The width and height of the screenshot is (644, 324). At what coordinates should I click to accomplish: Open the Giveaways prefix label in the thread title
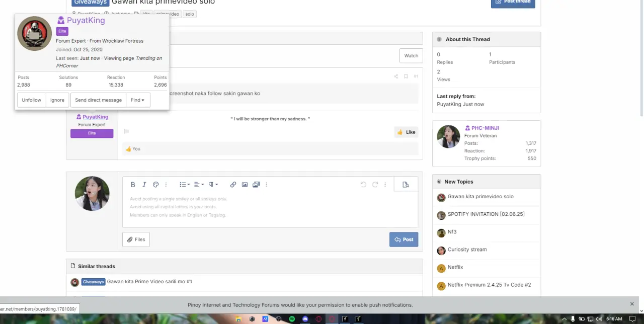pos(90,3)
